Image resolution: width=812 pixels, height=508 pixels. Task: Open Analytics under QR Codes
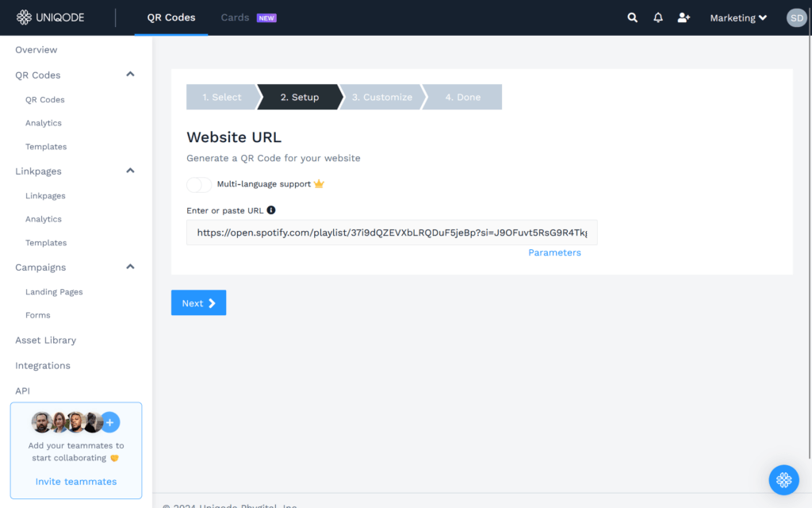(44, 123)
